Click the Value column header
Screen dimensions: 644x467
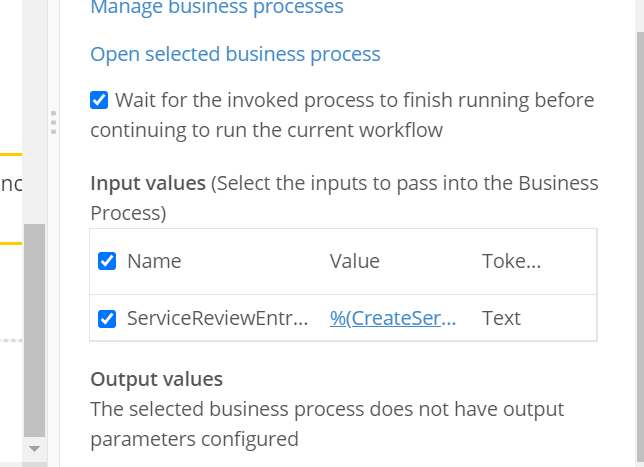pyautogui.click(x=354, y=261)
